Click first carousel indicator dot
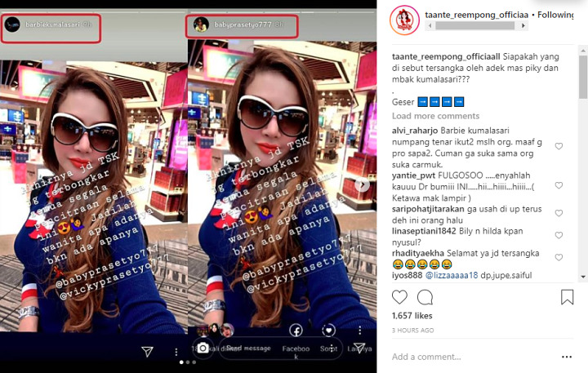 [x=181, y=362]
